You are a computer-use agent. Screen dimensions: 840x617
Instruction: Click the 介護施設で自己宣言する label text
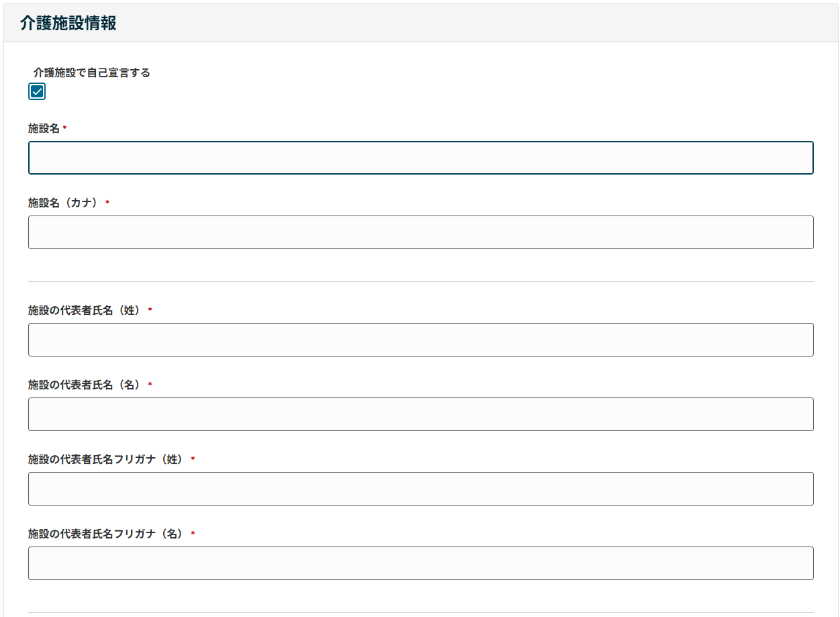click(91, 73)
